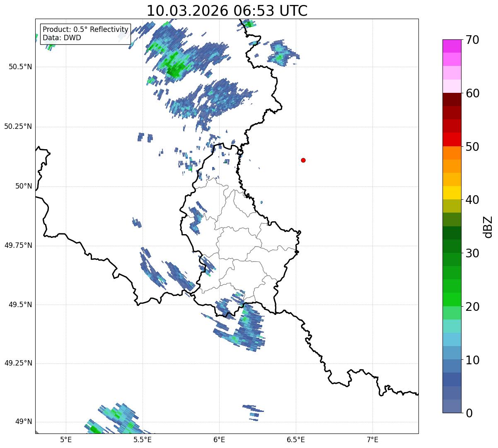Click the dark maroon colorbar swatch below 60
498x448 pixels.
452,99
